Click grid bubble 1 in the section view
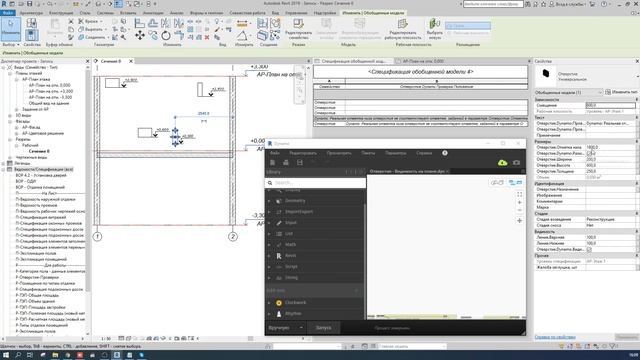640x360 pixels. pos(97,237)
